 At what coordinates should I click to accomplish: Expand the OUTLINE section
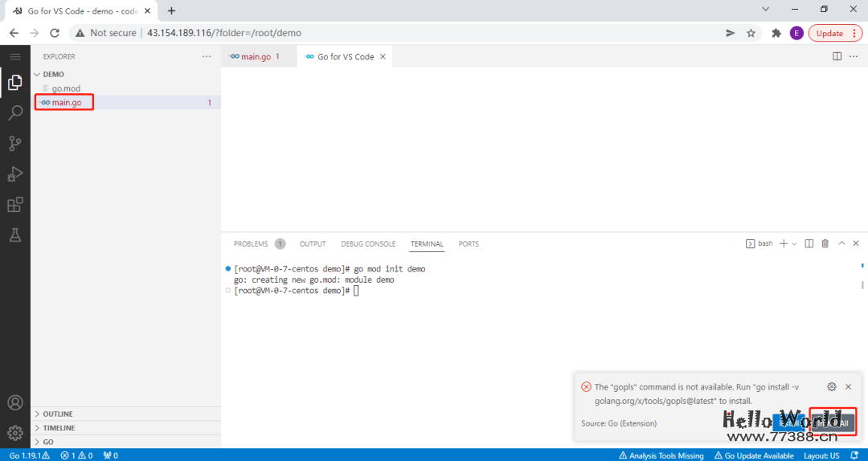coord(58,414)
